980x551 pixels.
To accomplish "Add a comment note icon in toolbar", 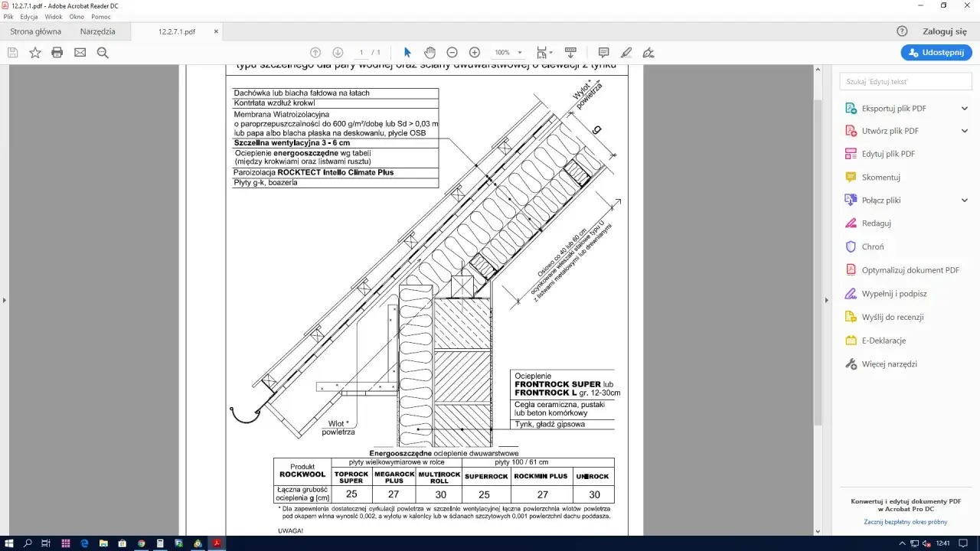I will 604,53.
